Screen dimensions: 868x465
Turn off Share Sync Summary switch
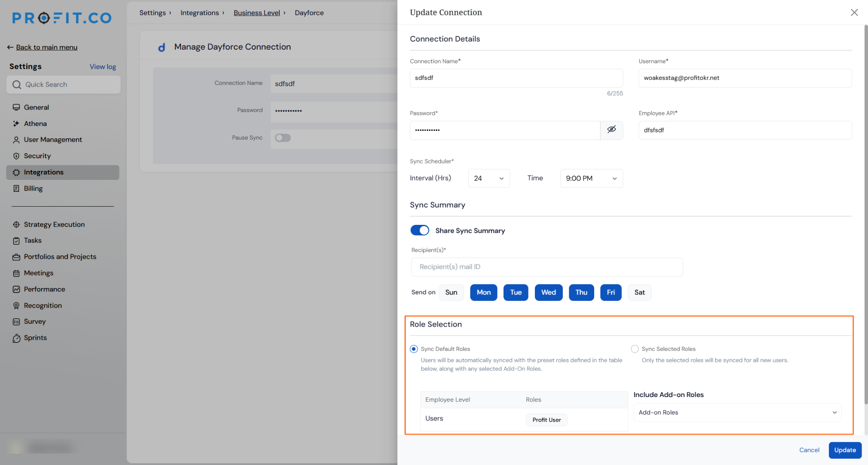point(420,230)
